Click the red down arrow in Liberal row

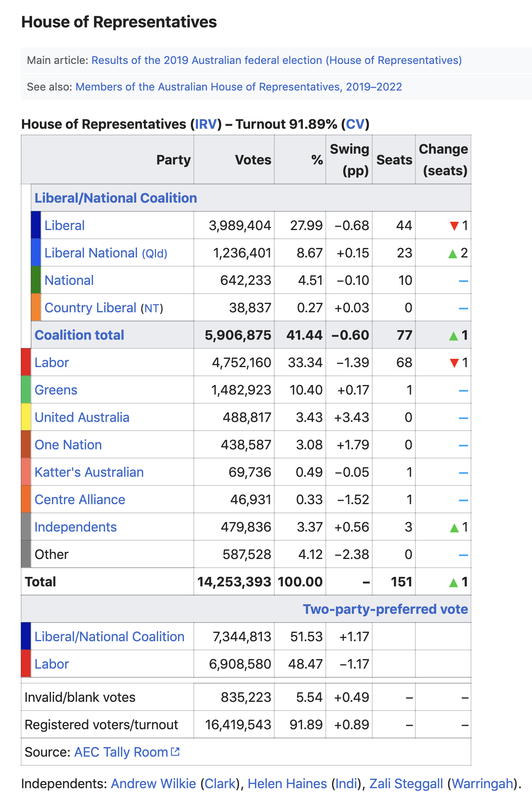coord(454,226)
